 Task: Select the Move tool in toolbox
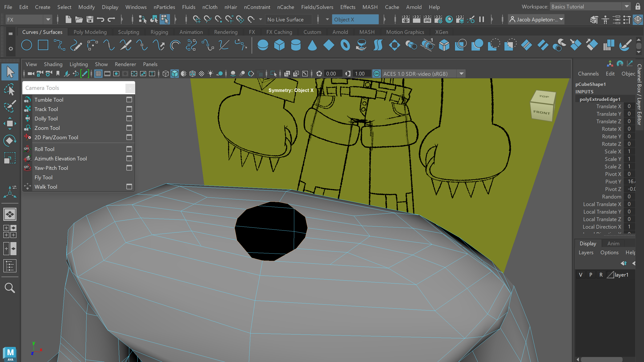click(x=10, y=123)
